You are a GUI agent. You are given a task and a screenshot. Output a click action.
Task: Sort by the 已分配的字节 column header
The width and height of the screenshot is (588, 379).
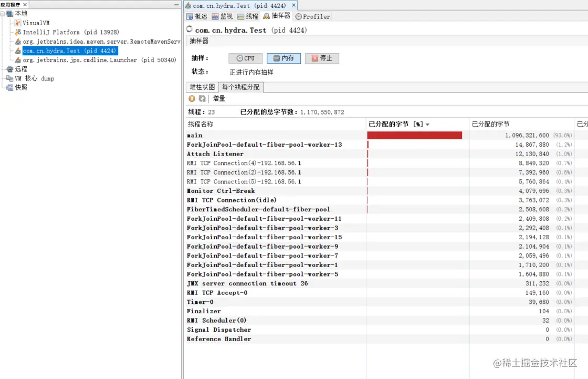click(x=521, y=124)
